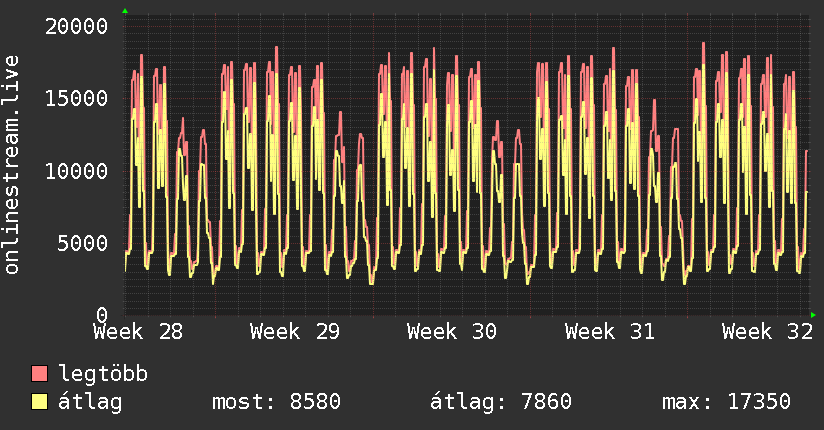
Task: Select the átlag legend label
Action: pyautogui.click(x=90, y=402)
